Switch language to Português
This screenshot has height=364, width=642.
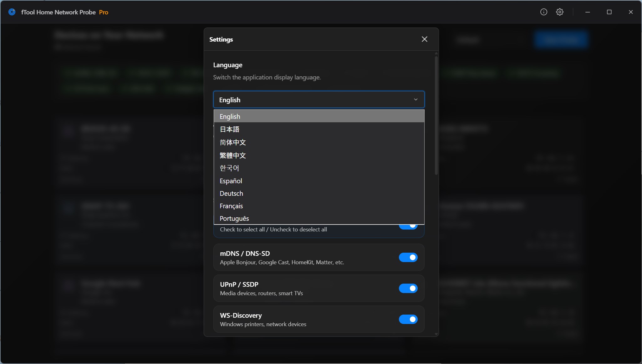319,218
